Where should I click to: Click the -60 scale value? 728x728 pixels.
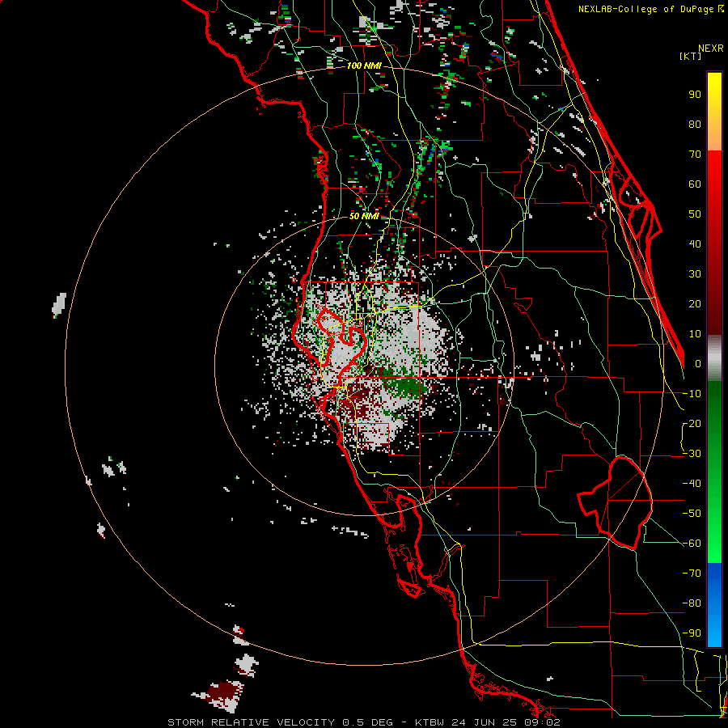(692, 544)
